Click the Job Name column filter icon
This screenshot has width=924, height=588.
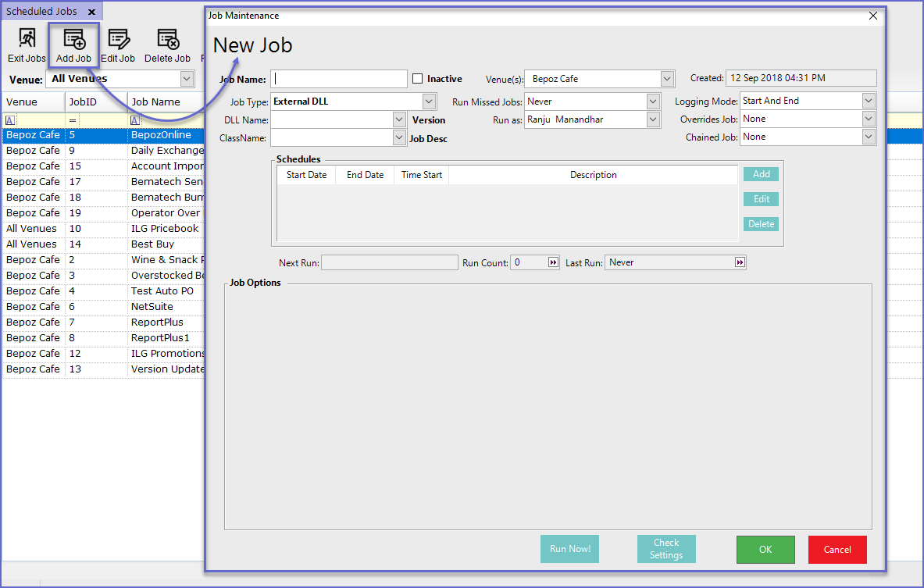pos(135,120)
